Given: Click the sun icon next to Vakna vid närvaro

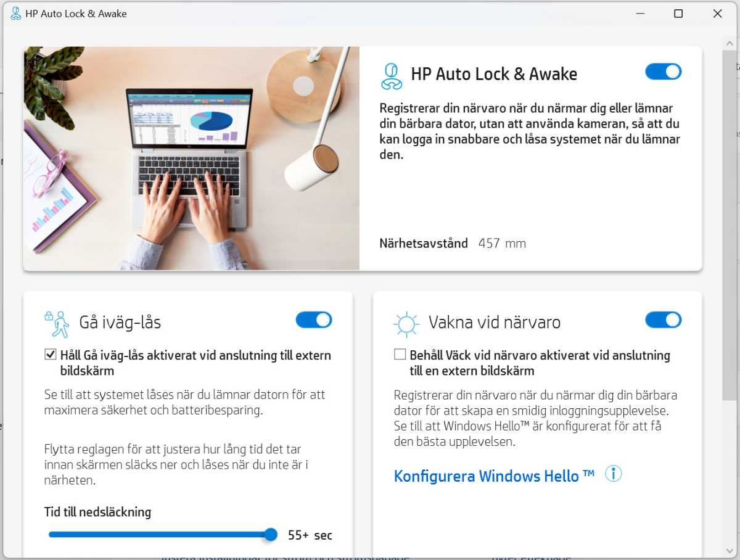Looking at the screenshot, I should click(406, 324).
